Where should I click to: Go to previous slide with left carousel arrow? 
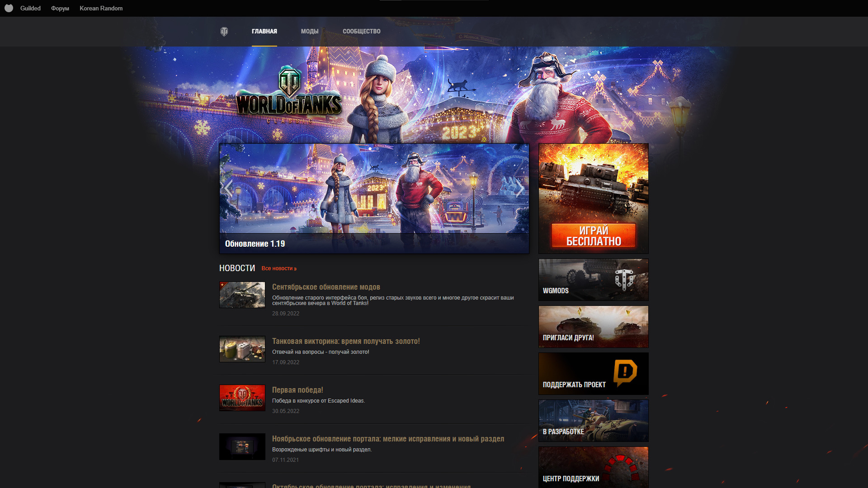pyautogui.click(x=229, y=188)
